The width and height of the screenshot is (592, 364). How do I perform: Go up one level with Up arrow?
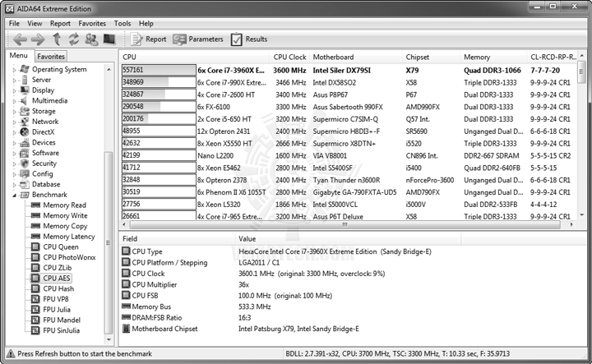click(x=57, y=39)
